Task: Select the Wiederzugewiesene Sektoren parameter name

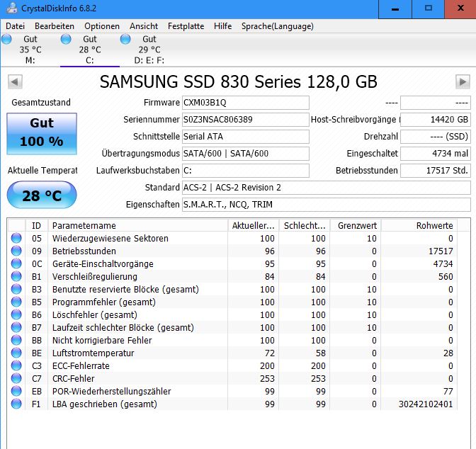Action: pos(110,239)
